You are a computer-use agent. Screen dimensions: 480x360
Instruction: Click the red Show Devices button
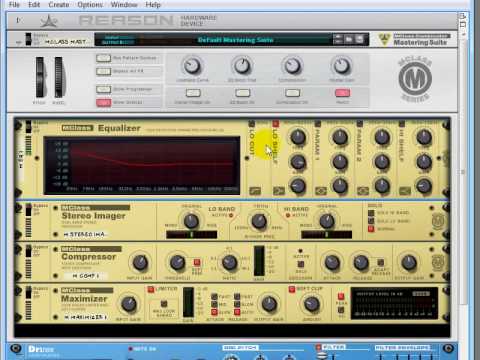103,103
